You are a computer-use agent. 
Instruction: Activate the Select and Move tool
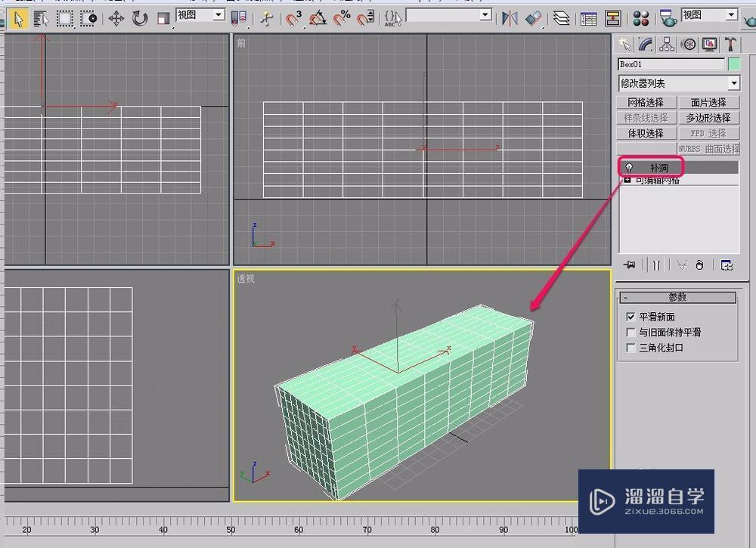click(x=117, y=17)
